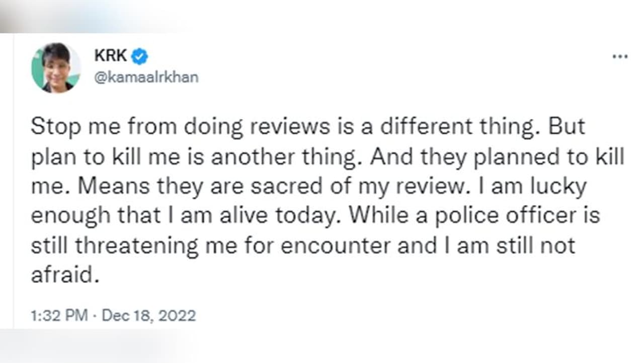Open KRK's profile picture

[56, 68]
